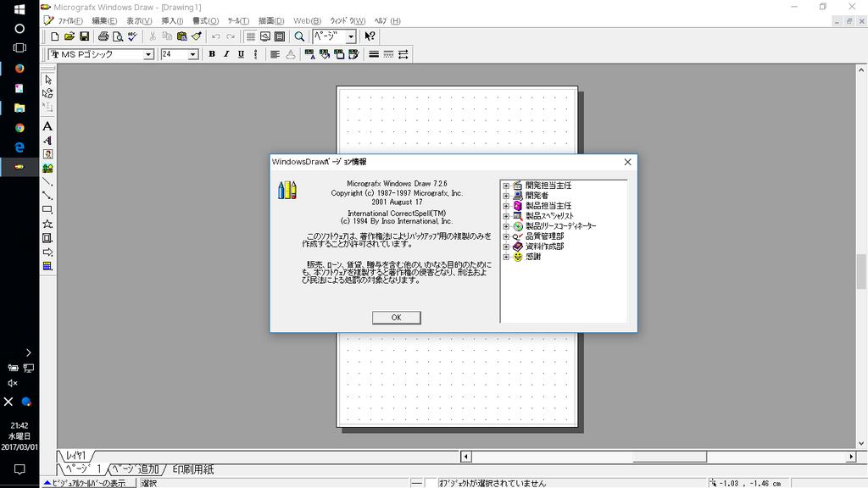Select 製品リリースコーディネーター tree item
The image size is (868, 488).
[x=561, y=226]
